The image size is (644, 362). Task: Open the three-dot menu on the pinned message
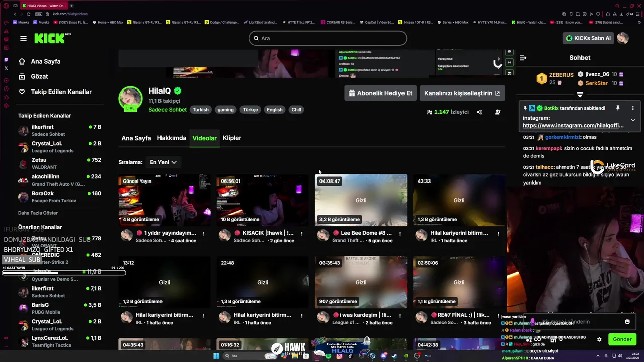click(633, 108)
